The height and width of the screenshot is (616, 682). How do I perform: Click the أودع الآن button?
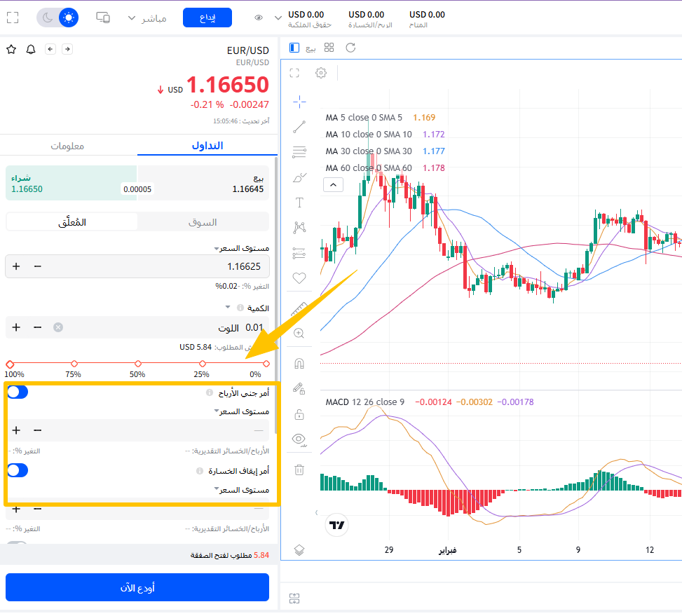137,587
